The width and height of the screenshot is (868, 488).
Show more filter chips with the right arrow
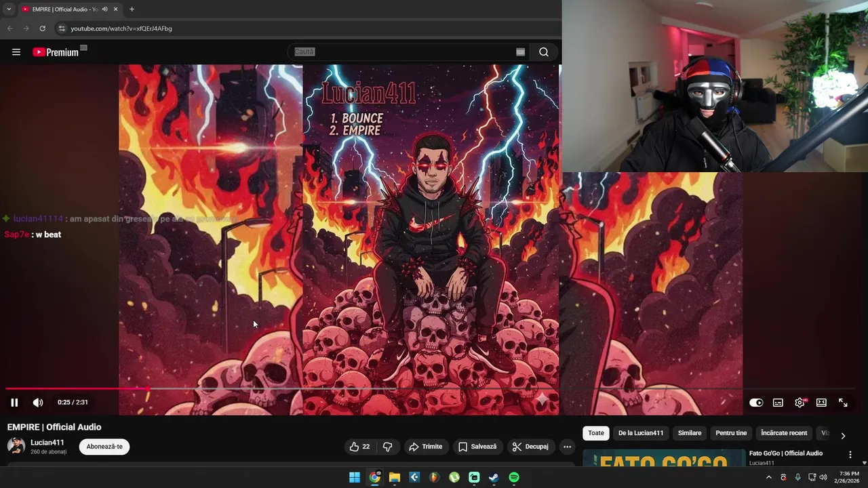pos(843,436)
